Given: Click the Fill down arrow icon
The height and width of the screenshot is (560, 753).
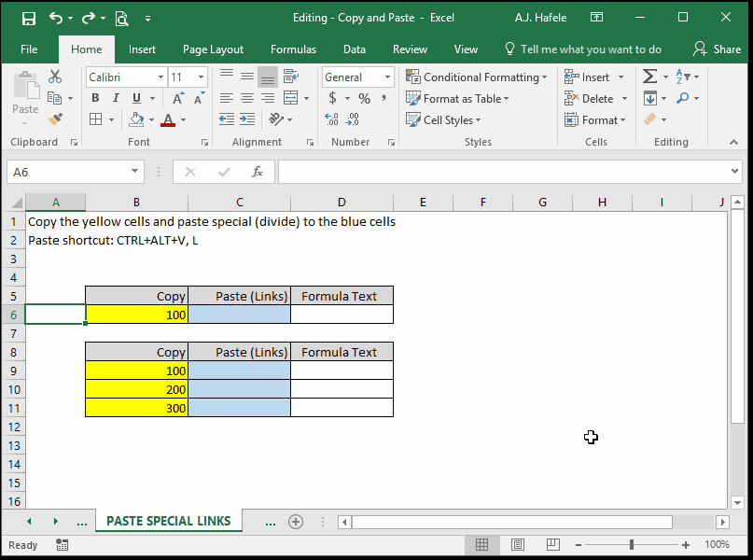Looking at the screenshot, I should tap(650, 98).
